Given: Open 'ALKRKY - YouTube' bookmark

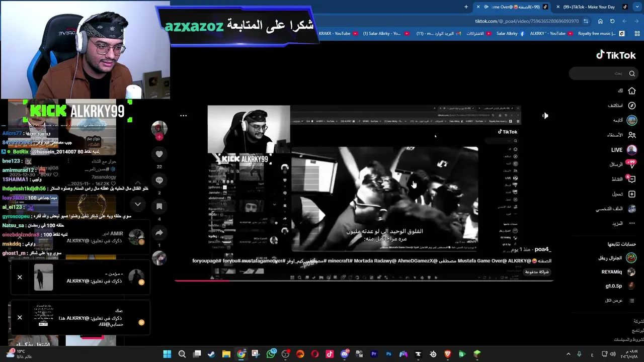Looking at the screenshot, I should 551,34.
